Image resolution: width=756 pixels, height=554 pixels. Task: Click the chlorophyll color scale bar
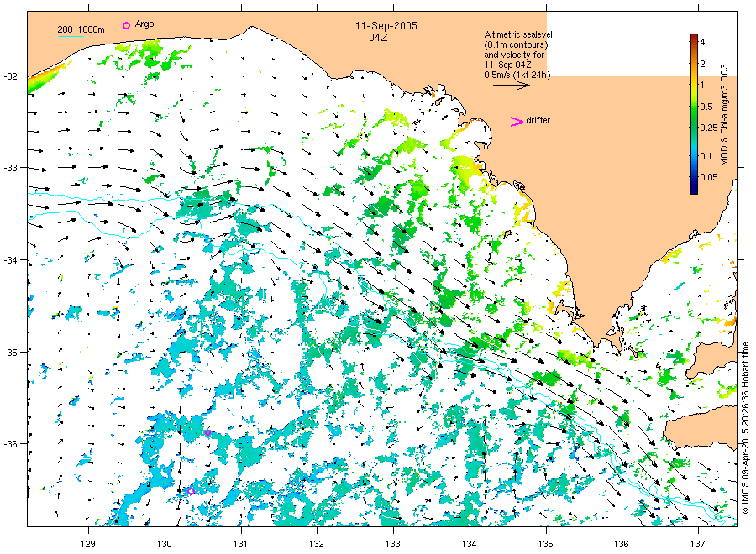[694, 114]
